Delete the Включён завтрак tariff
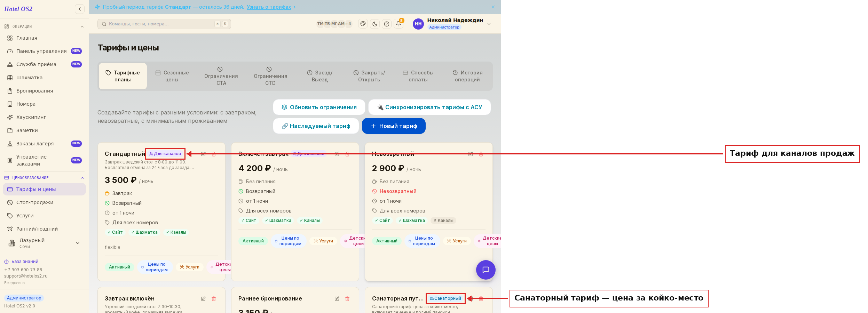 pyautogui.click(x=347, y=154)
